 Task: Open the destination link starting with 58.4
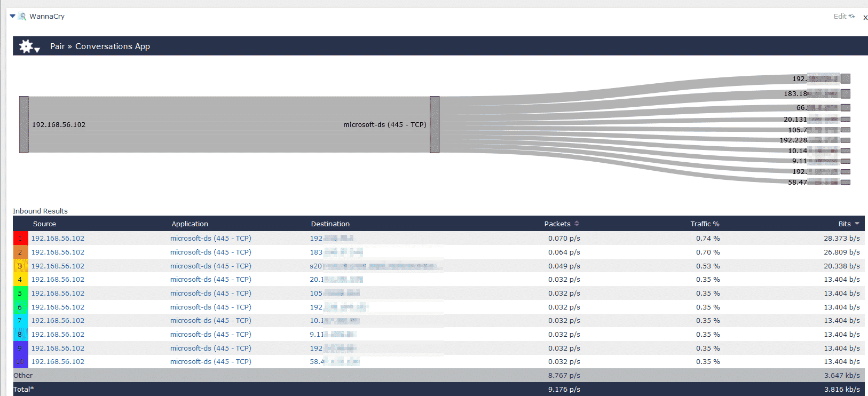pos(335,362)
